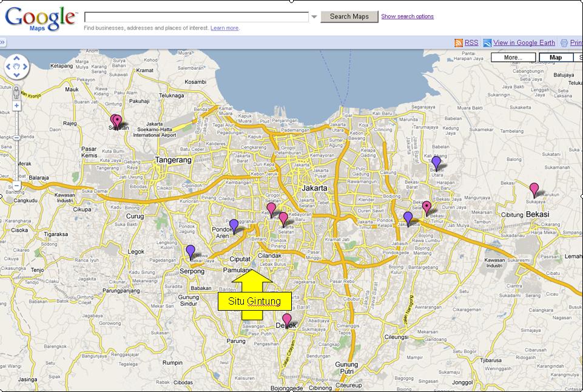Click the orange RSS feed icon
This screenshot has width=583, height=392.
[x=459, y=43]
